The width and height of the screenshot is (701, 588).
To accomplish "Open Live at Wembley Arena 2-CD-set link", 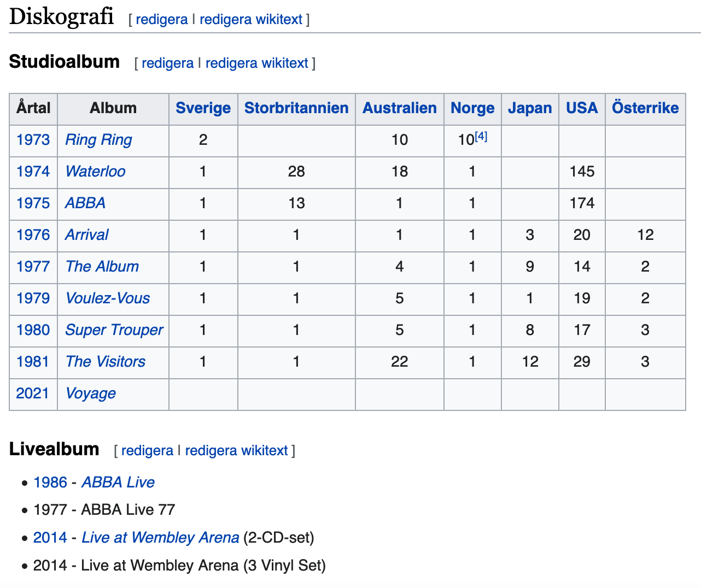I will click(x=160, y=538).
